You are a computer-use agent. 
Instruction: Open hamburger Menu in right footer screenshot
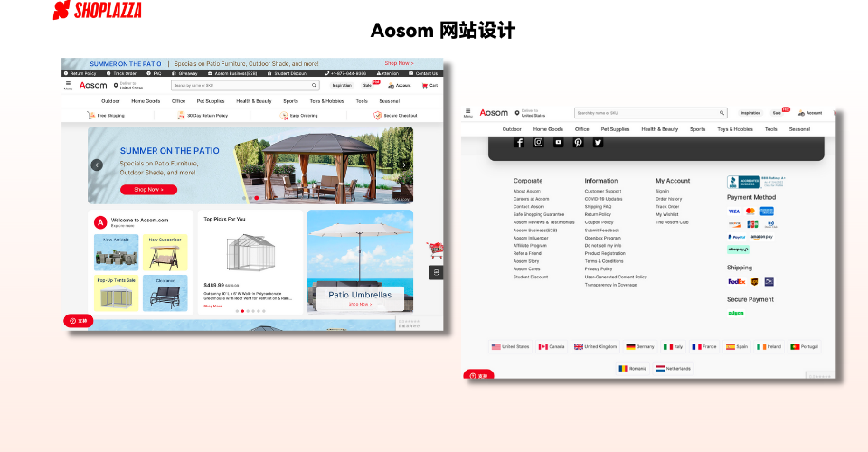tap(467, 112)
